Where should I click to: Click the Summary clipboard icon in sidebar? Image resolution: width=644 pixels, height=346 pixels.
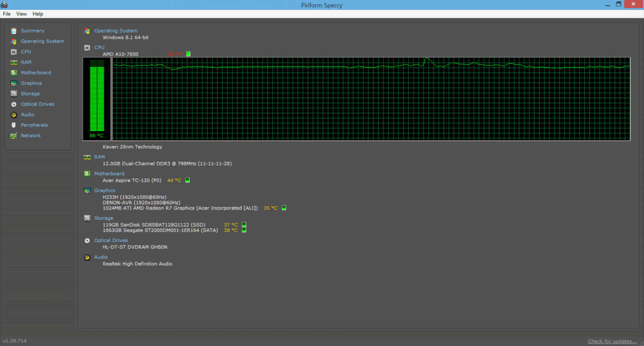[x=14, y=31]
